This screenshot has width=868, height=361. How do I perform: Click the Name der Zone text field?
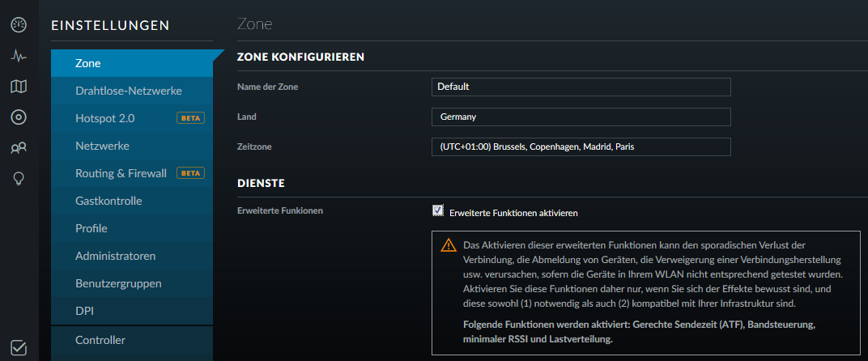point(581,87)
